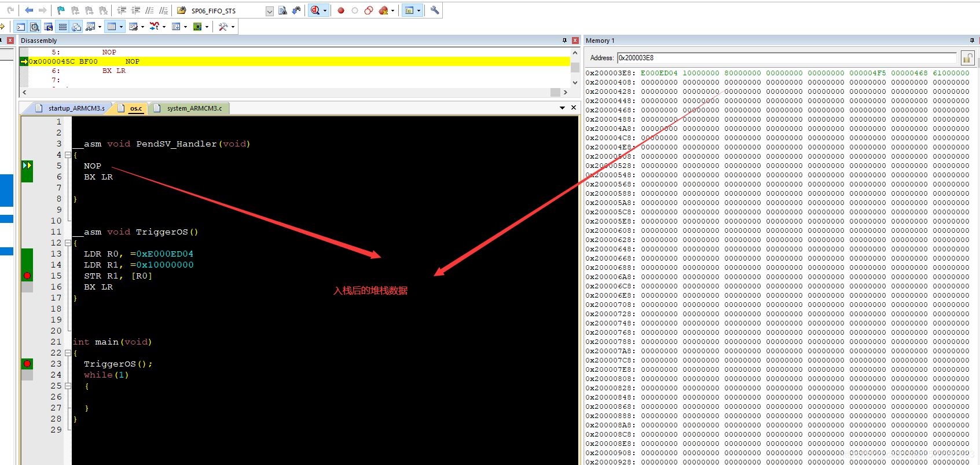This screenshot has width=980, height=465.
Task: Close the Disassembly panel
Action: coord(575,41)
